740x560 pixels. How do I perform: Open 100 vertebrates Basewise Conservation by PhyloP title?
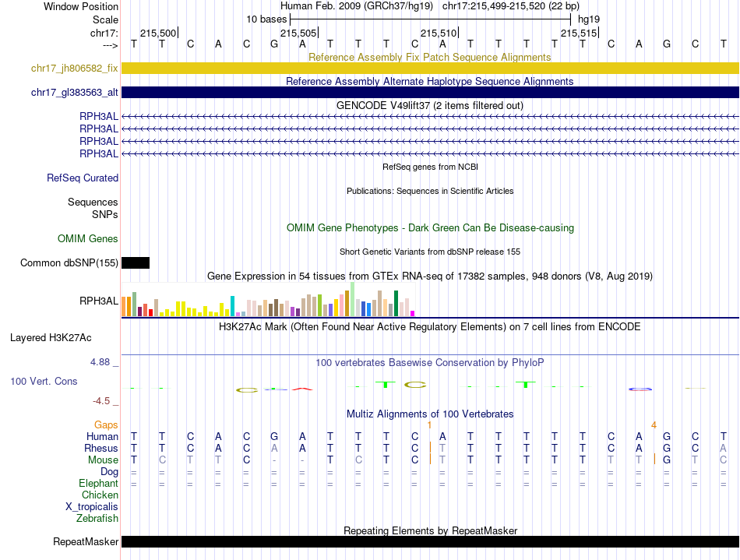(x=429, y=363)
